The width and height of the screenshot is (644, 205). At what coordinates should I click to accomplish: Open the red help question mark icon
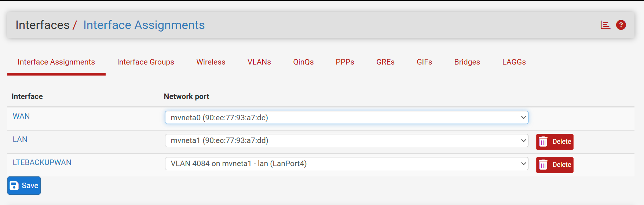(x=621, y=25)
